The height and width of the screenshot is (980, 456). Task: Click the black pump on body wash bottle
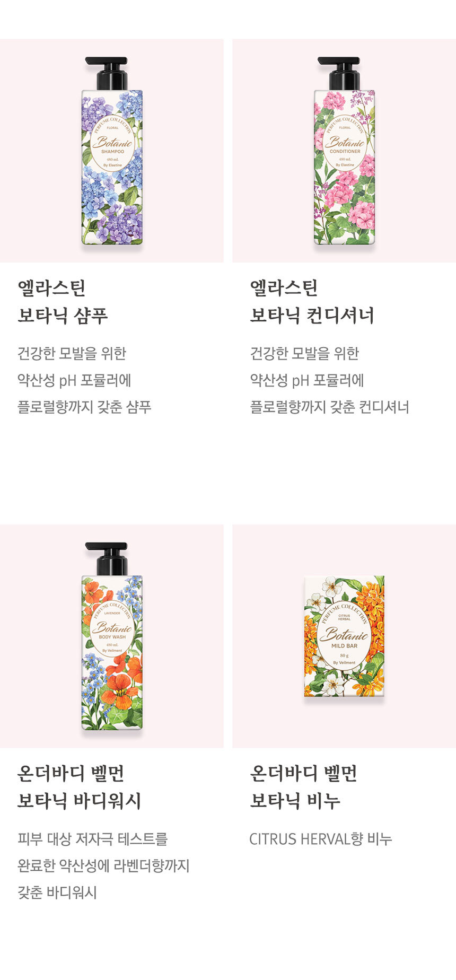[106, 558]
